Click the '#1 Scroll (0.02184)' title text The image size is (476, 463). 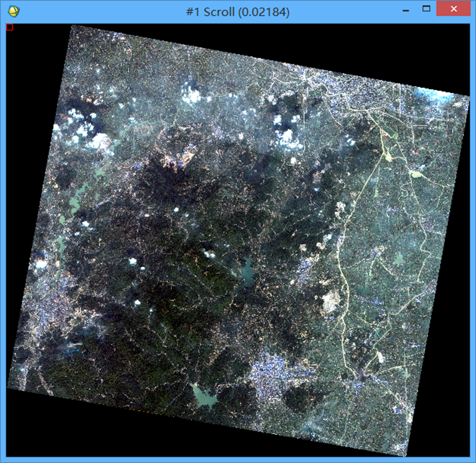point(238,12)
